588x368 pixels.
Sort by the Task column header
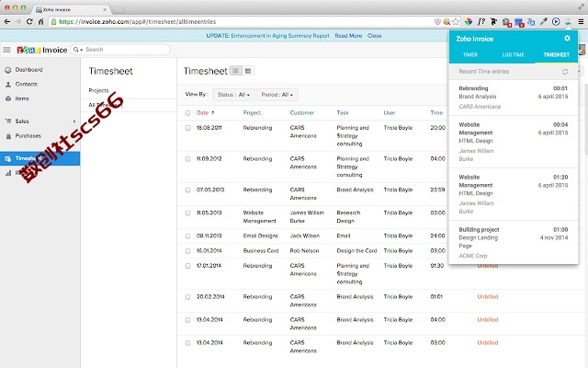click(x=343, y=112)
